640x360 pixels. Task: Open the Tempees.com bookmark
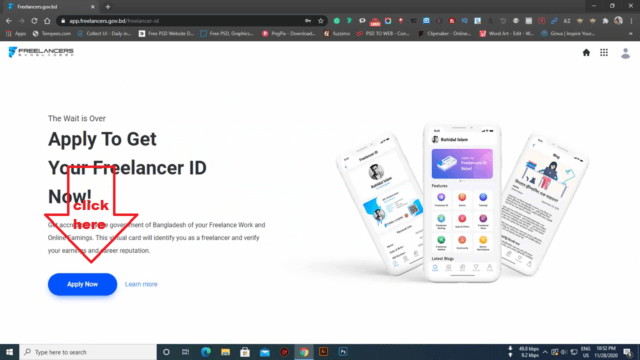click(x=52, y=33)
